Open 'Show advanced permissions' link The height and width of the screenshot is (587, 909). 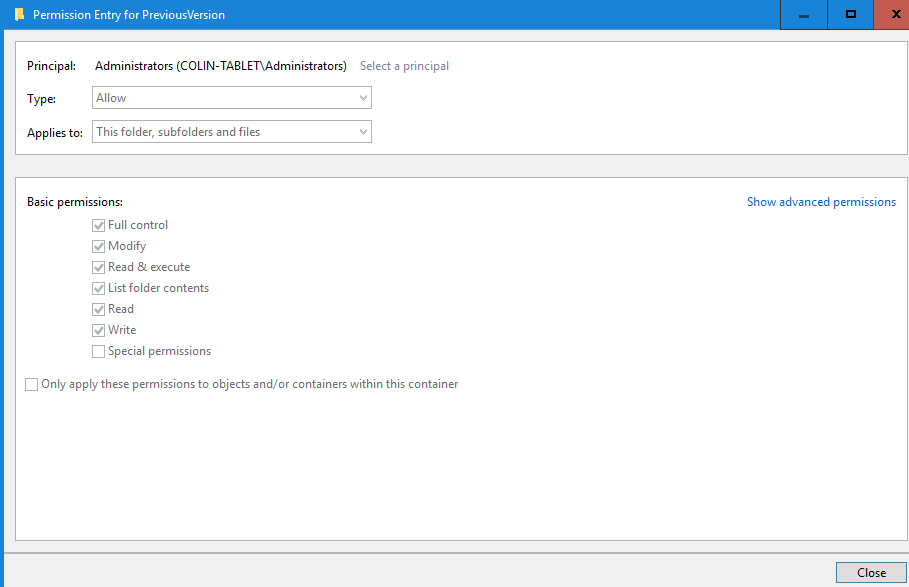click(821, 202)
